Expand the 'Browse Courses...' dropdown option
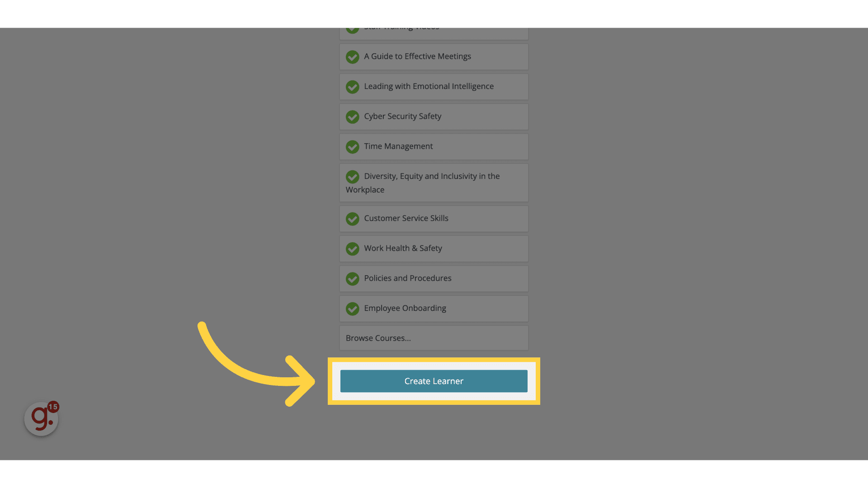This screenshot has height=488, width=868. click(x=434, y=338)
